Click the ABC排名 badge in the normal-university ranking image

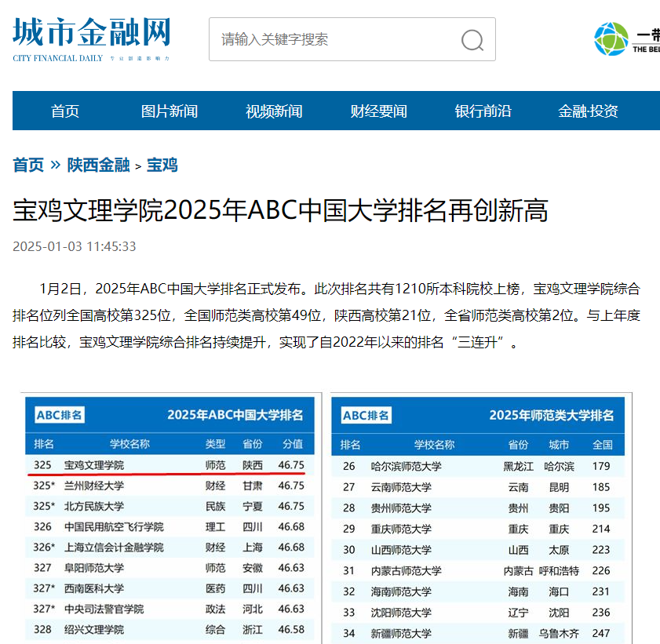[366, 415]
